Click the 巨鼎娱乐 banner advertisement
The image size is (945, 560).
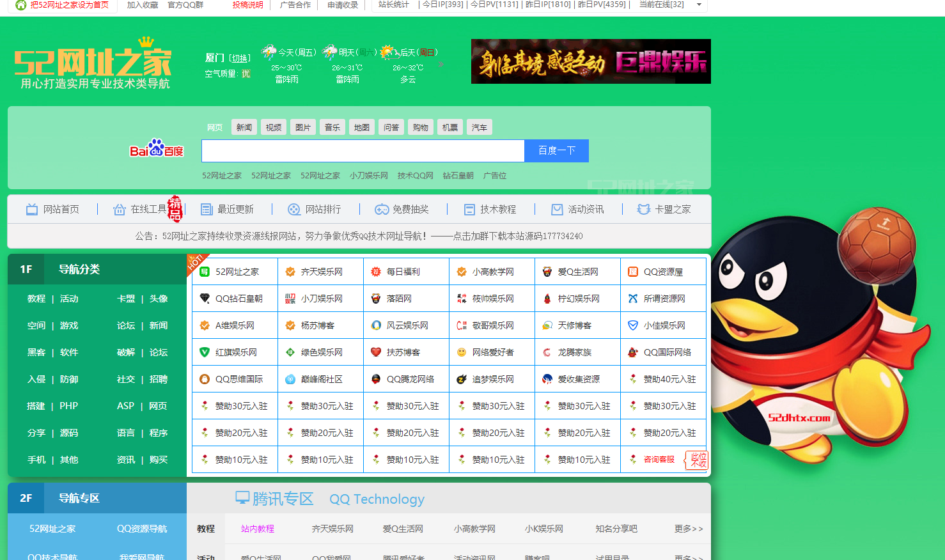click(591, 61)
